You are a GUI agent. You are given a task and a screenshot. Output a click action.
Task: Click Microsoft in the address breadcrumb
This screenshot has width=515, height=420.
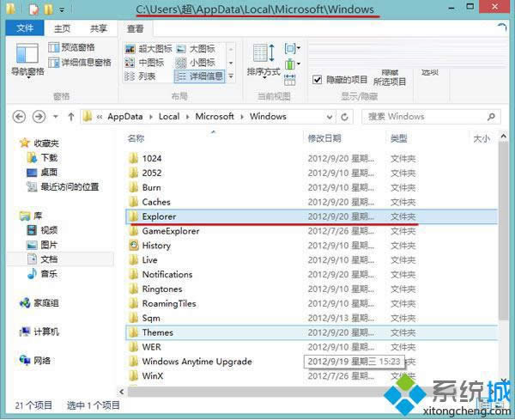(215, 116)
